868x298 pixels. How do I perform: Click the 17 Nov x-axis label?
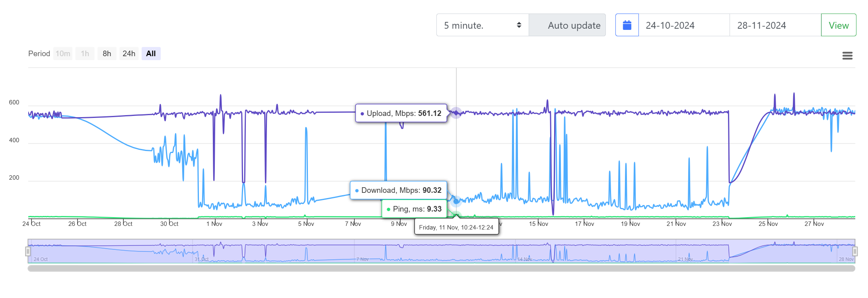[x=585, y=224]
